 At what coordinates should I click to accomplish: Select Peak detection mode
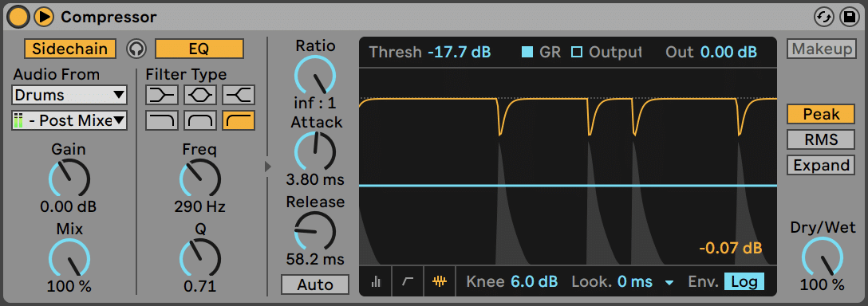coord(822,115)
